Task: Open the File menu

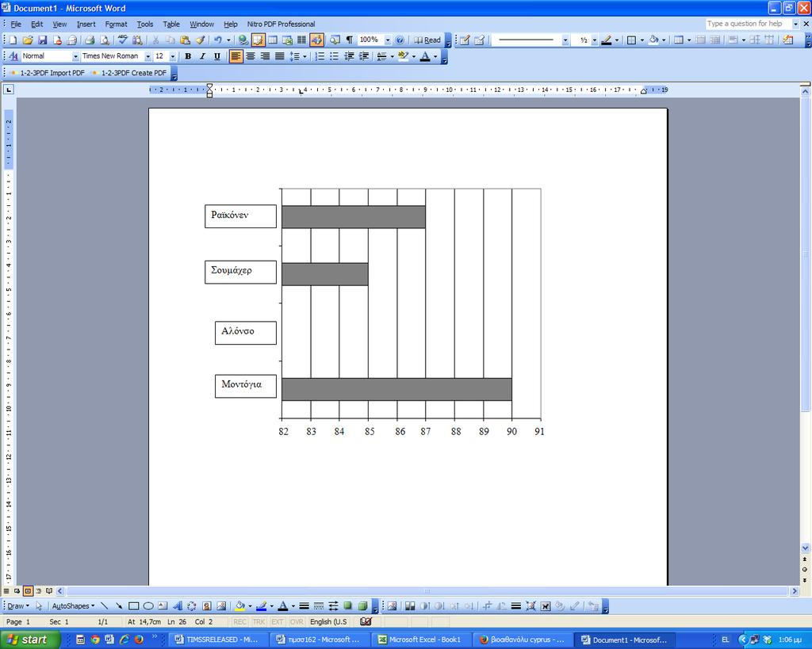Action: [16, 24]
